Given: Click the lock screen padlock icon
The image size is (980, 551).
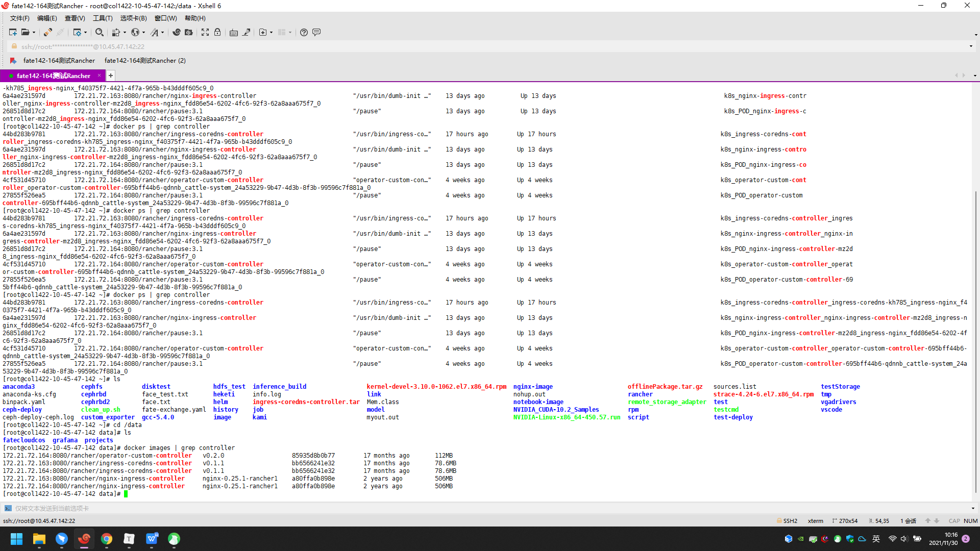Looking at the screenshot, I should (x=217, y=32).
